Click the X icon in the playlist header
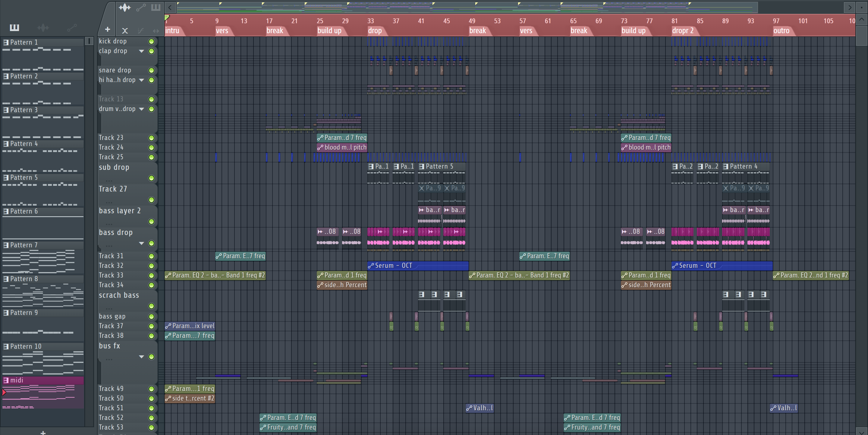 125,31
